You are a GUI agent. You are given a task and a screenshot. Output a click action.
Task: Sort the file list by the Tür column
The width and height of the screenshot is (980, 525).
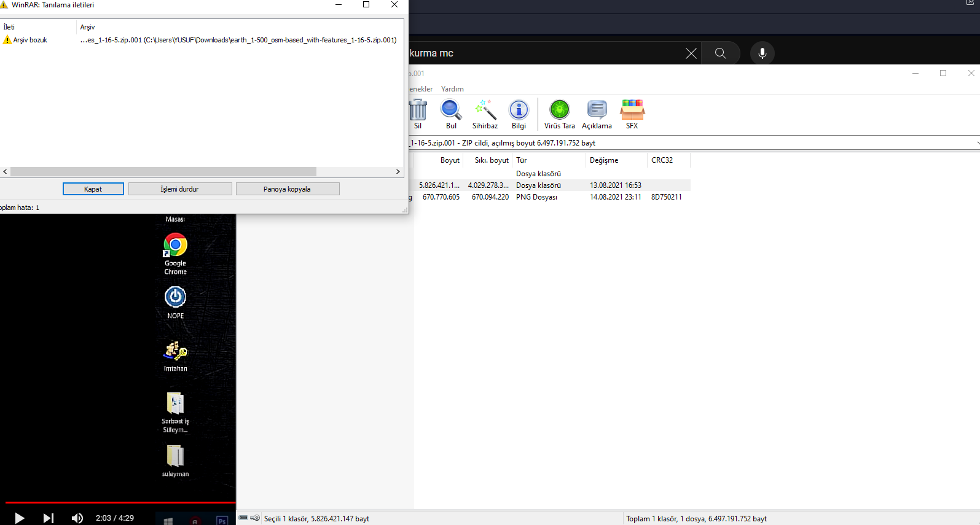pyautogui.click(x=549, y=160)
